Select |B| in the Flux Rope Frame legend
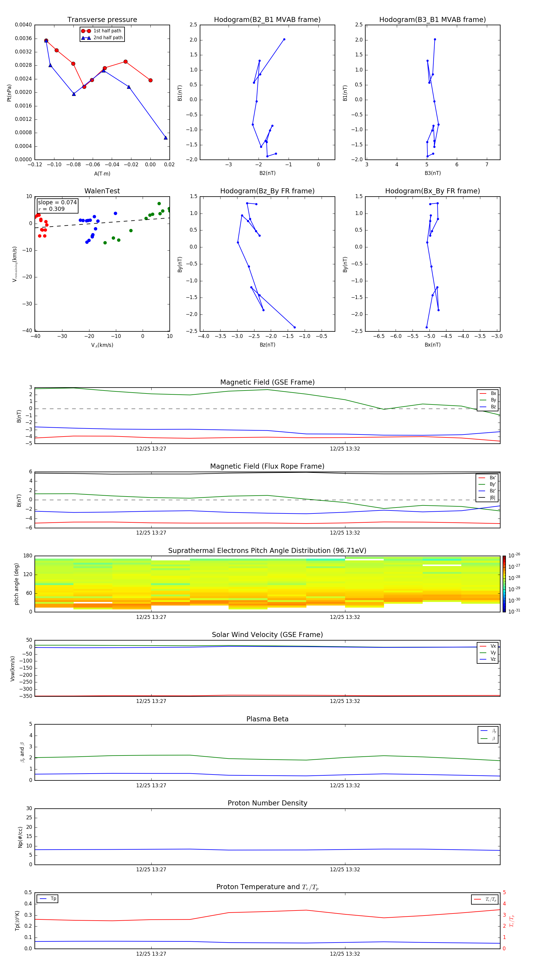Viewport: 535px width, 980px height. coord(487,498)
